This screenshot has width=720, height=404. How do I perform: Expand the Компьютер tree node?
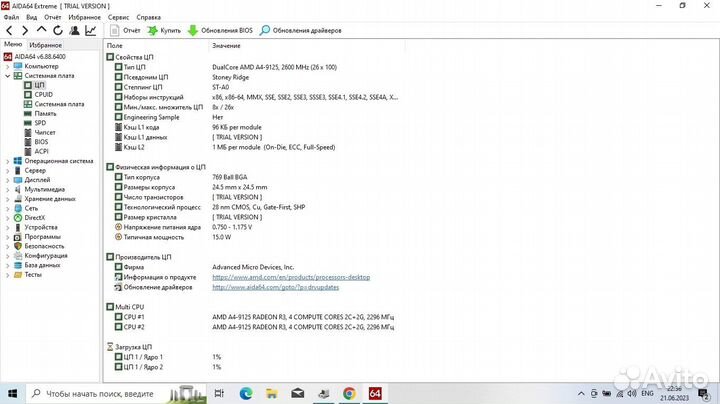(x=7, y=67)
